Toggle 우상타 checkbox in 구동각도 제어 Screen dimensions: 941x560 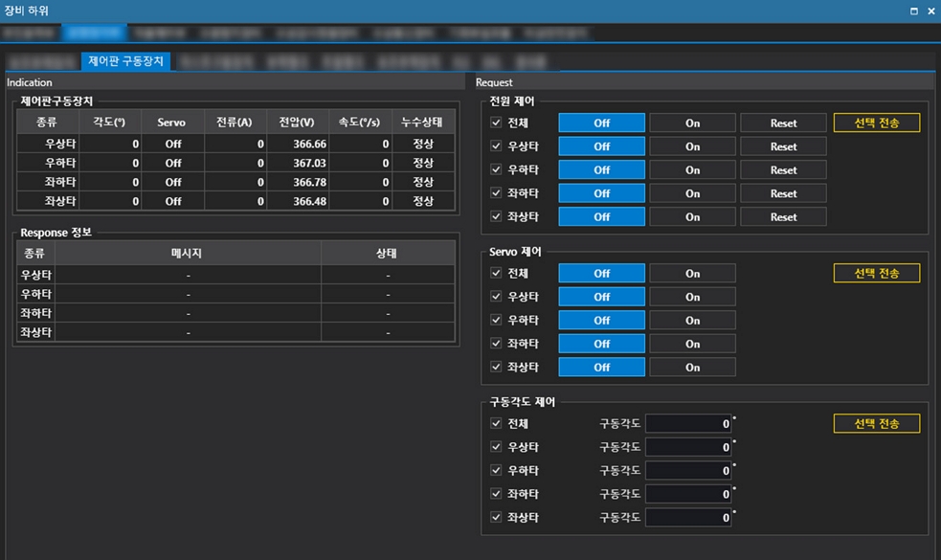coord(496,446)
